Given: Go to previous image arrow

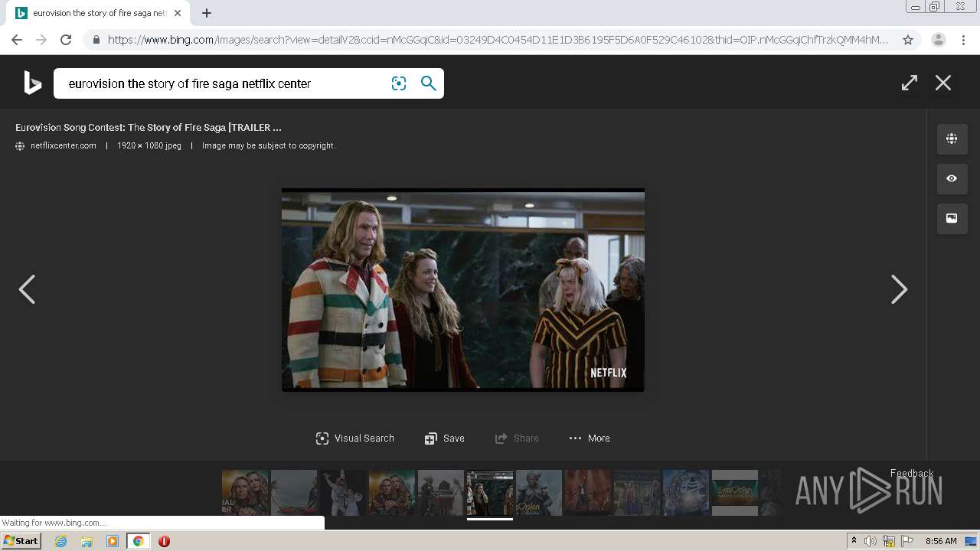Looking at the screenshot, I should [x=27, y=289].
